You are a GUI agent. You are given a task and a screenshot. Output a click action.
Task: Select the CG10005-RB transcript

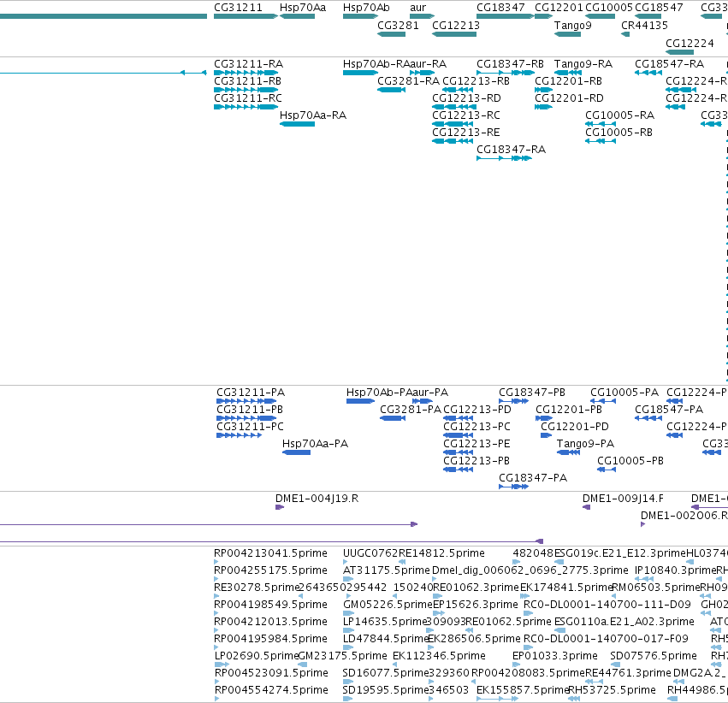pos(601,141)
